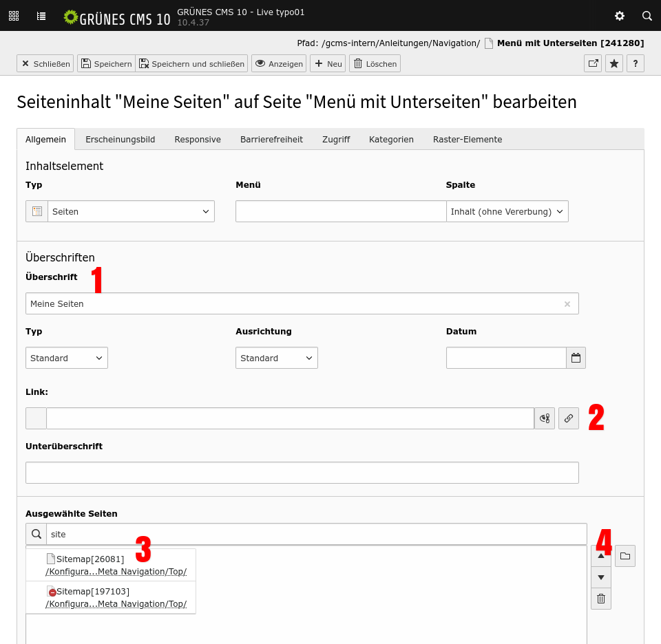Open the help question mark icon
The width and height of the screenshot is (661, 644).
tap(635, 63)
